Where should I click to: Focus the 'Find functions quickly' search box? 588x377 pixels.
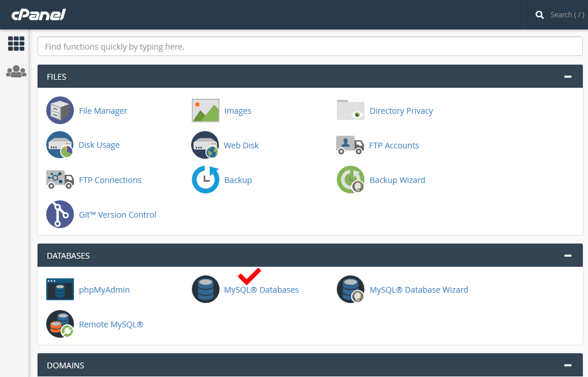coord(310,46)
